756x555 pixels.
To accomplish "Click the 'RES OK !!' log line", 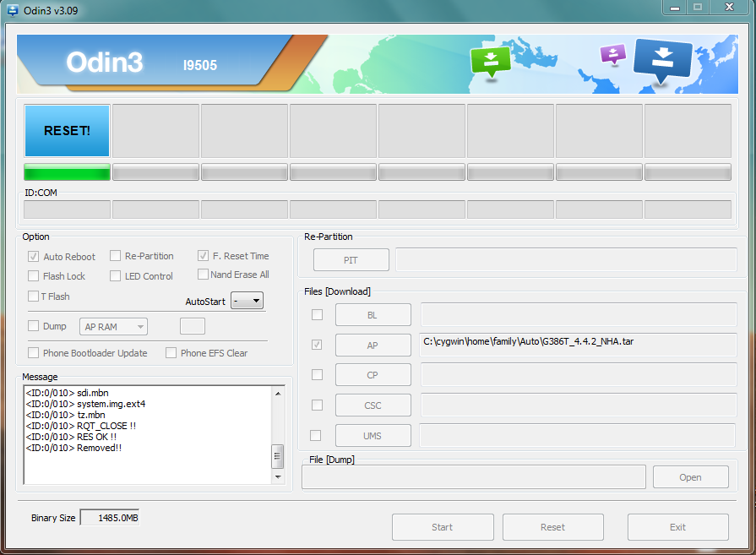I will pos(71,437).
